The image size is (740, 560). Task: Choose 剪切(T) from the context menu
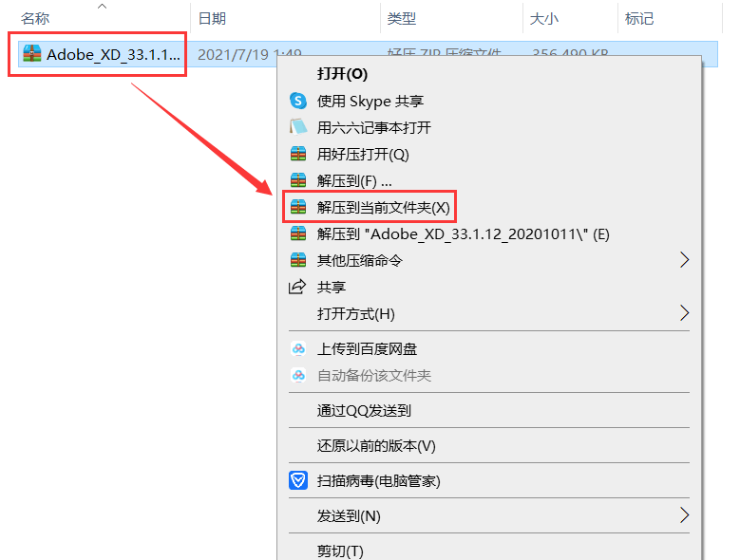tap(340, 551)
